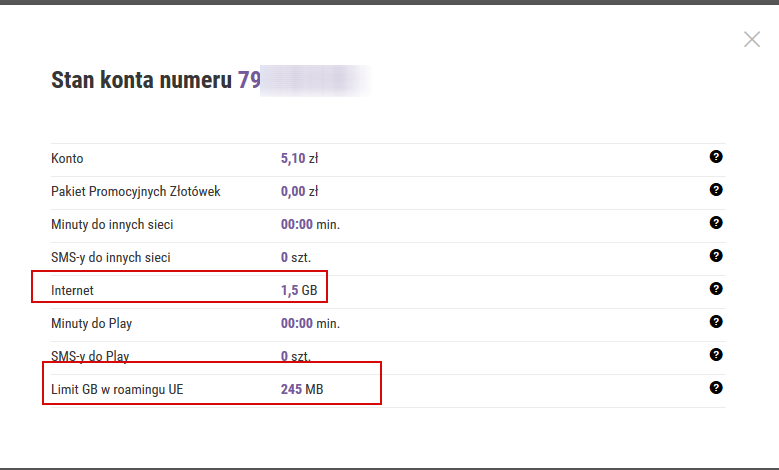Viewport: 779px width, 470px height.
Task: Open help for Limit GB w roamingu UE
Action: (x=716, y=388)
